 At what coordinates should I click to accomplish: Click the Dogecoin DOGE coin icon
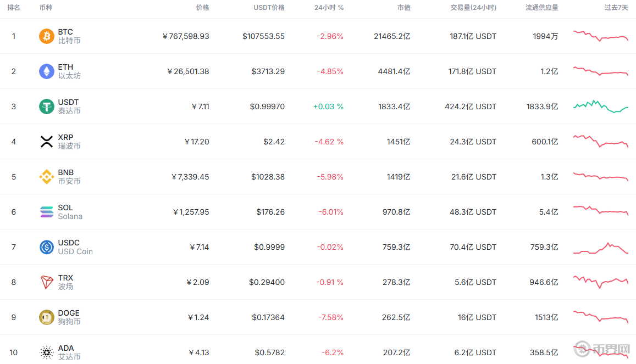pos(47,317)
